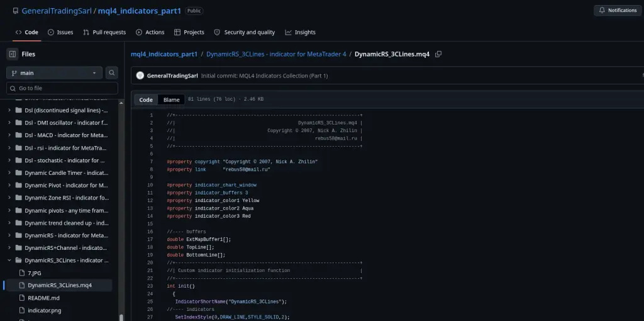Click the Actions tab play icon
The image size is (644, 321).
coord(139,32)
